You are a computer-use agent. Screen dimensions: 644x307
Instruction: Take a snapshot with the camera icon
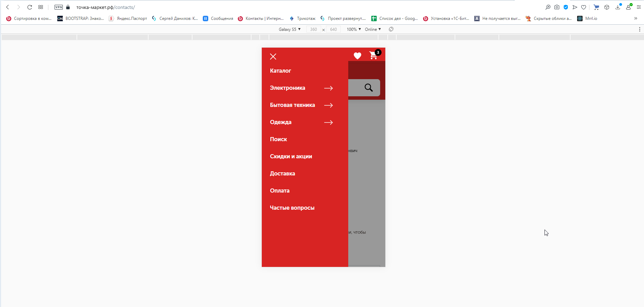coord(557,7)
